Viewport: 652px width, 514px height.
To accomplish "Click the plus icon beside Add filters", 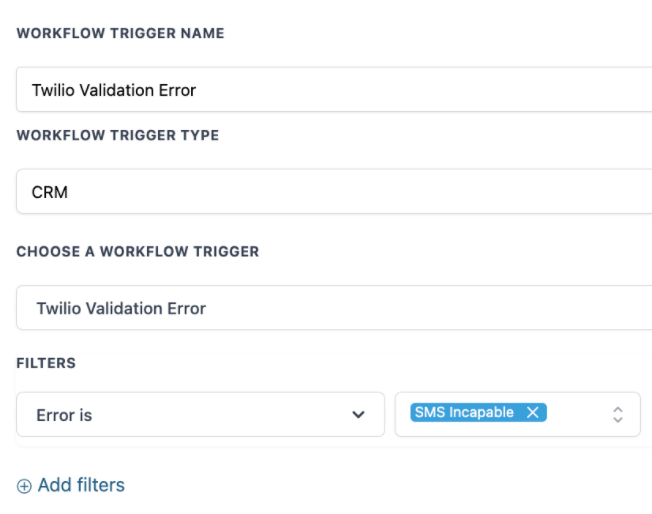I will pyautogui.click(x=24, y=486).
